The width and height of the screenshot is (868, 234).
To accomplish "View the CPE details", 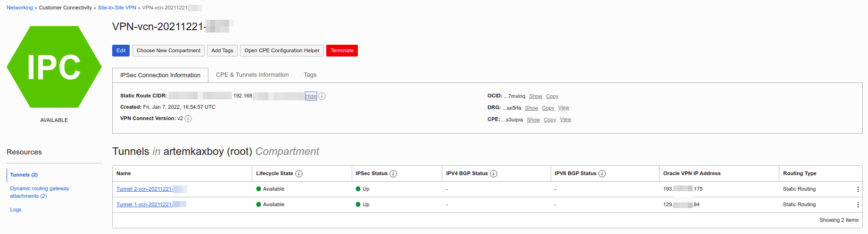I will pyautogui.click(x=565, y=120).
